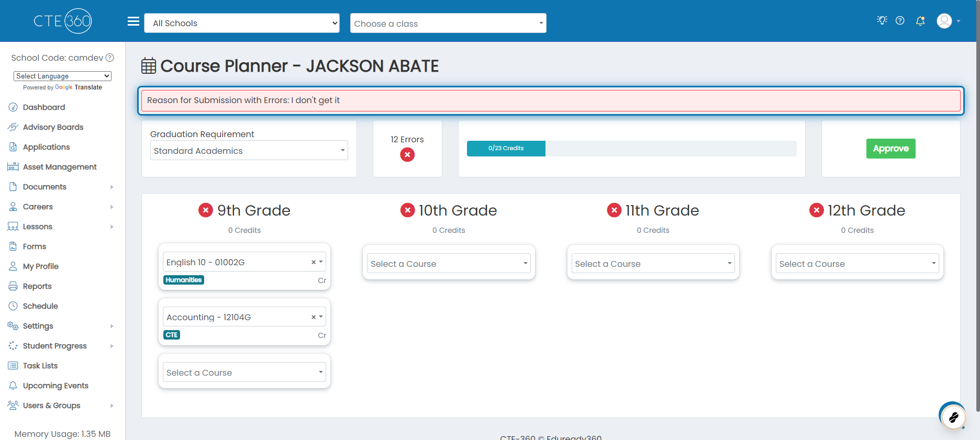Screen dimensions: 980x440
Task: Open Advisory Boards from the sidebar
Action: click(x=53, y=127)
